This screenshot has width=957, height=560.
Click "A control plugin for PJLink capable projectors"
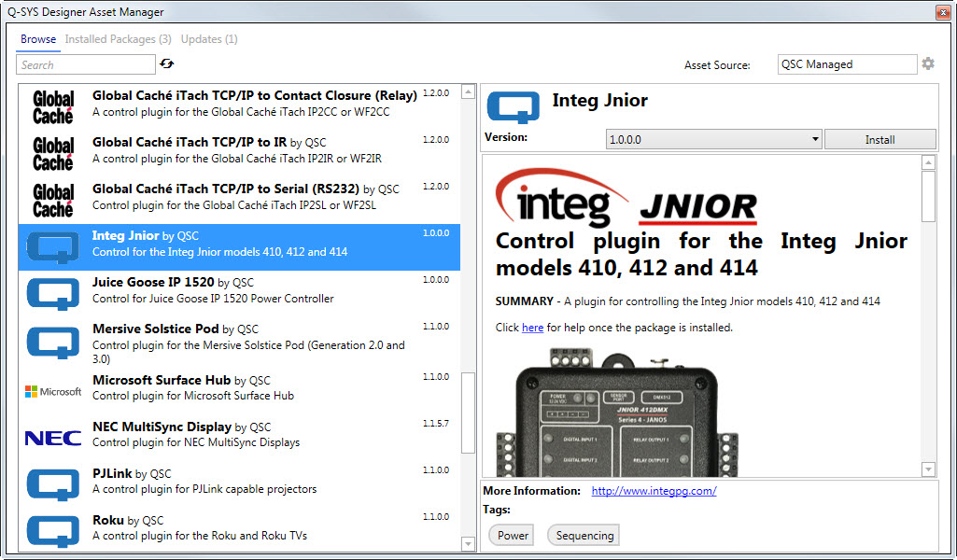(x=204, y=489)
